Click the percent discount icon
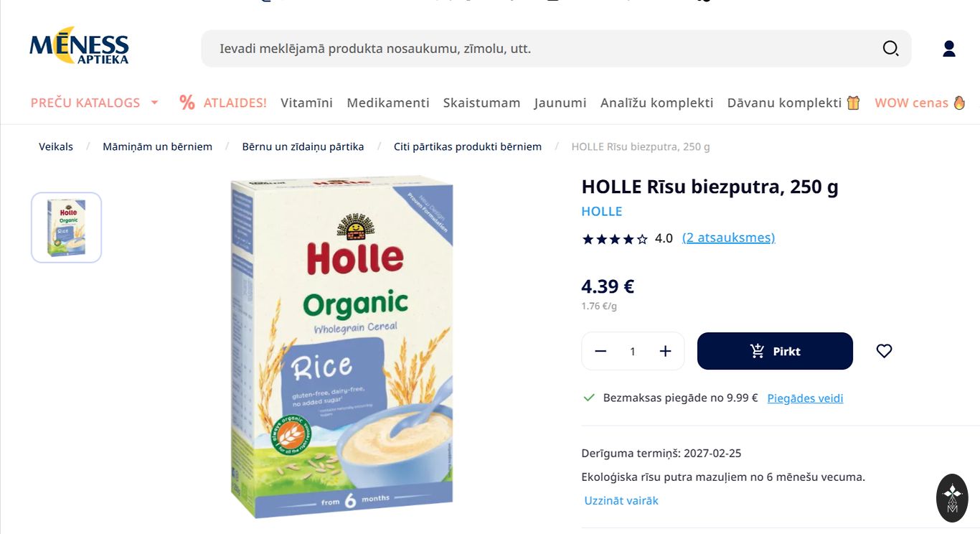 coord(187,103)
